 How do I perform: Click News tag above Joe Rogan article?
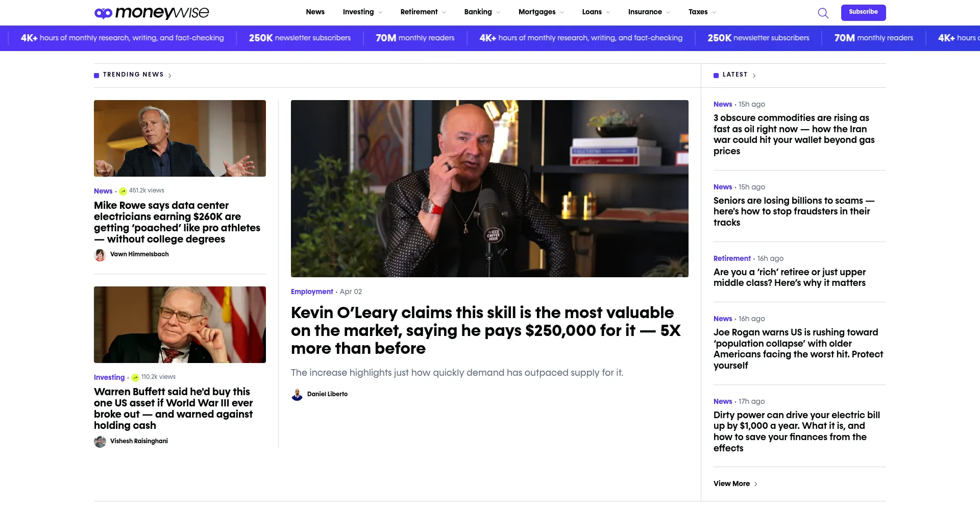pos(723,319)
